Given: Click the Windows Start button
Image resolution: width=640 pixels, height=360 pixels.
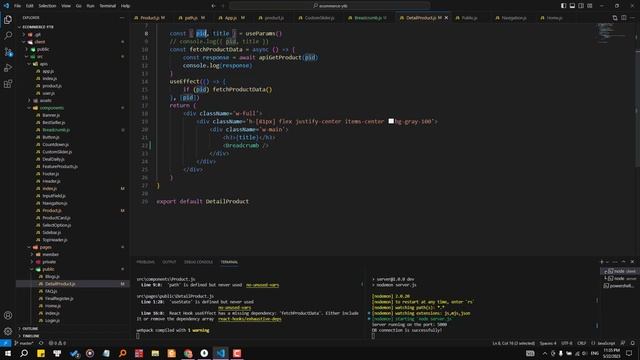Looking at the screenshot, I should tap(7, 353).
